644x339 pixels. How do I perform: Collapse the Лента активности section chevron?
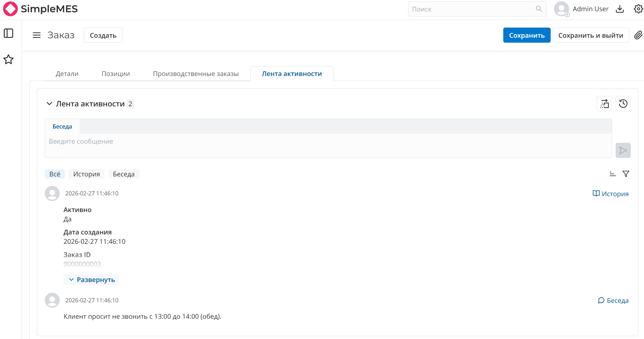click(x=49, y=104)
